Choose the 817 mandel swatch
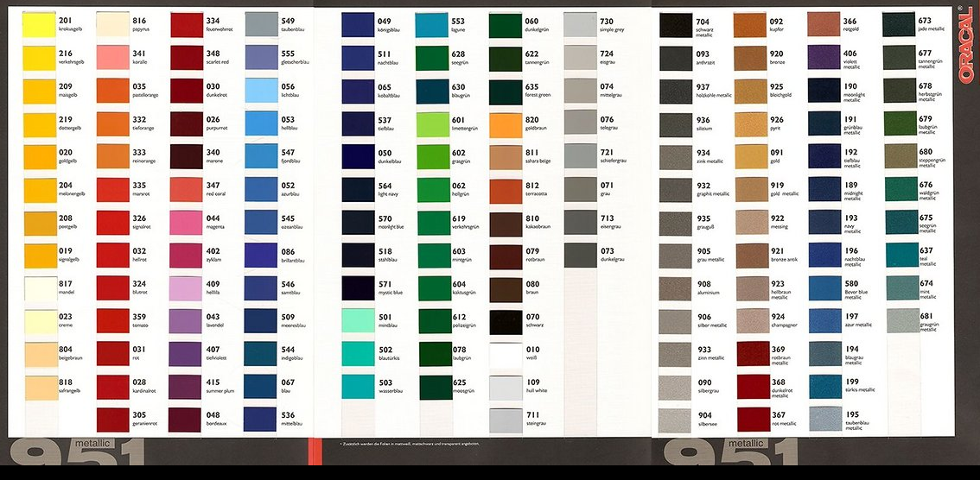980x480 pixels. coord(41,288)
